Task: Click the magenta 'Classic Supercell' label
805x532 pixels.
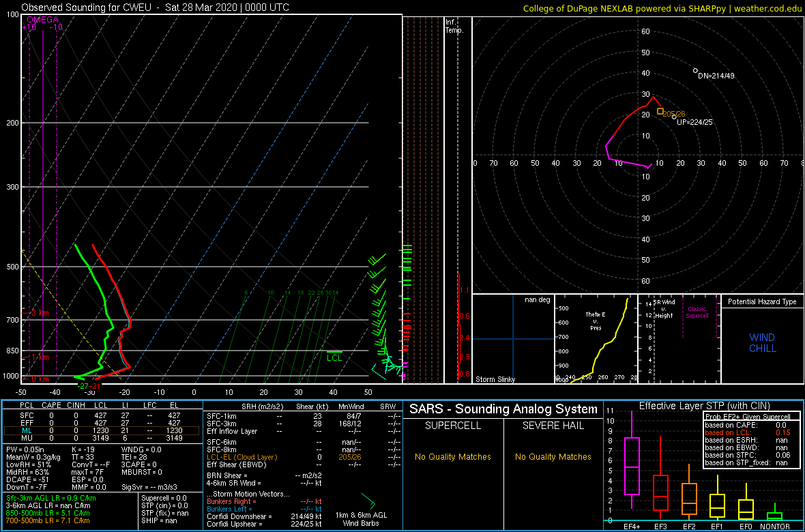Action: click(x=699, y=312)
